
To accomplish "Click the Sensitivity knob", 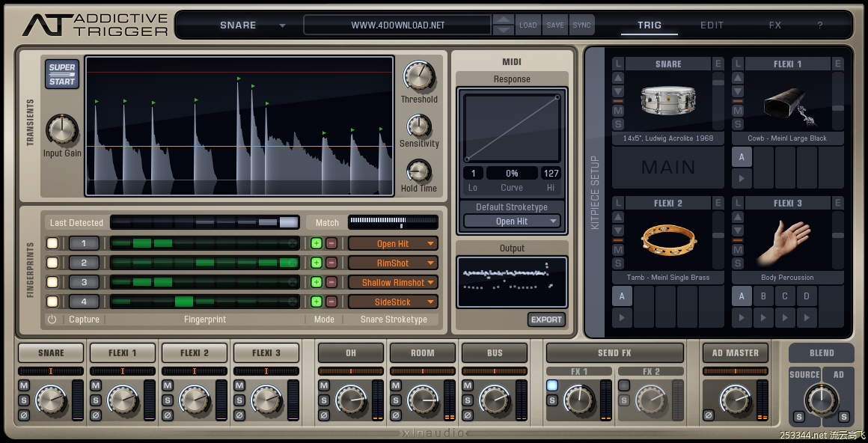I will [x=419, y=126].
